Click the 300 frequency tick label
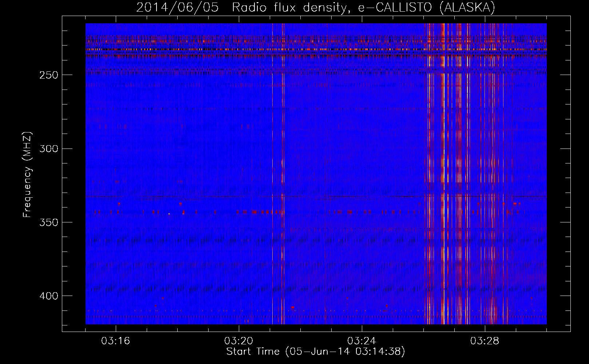The height and width of the screenshot is (364, 589). point(48,149)
